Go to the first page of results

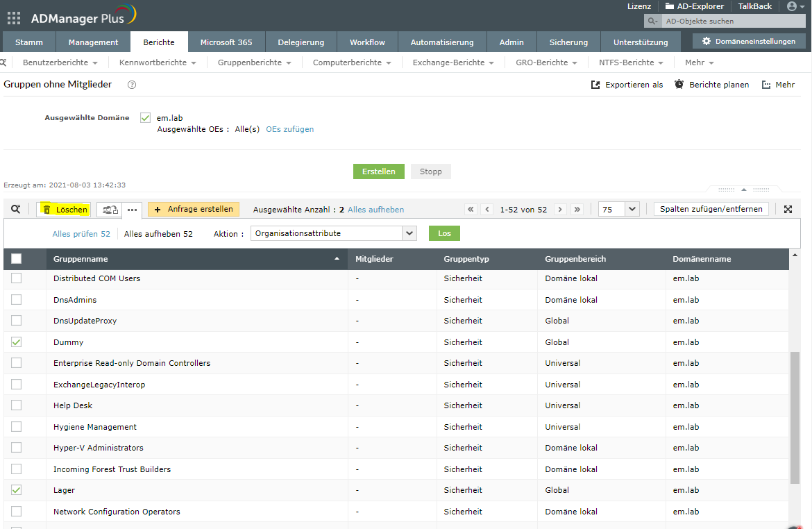pyautogui.click(x=471, y=210)
